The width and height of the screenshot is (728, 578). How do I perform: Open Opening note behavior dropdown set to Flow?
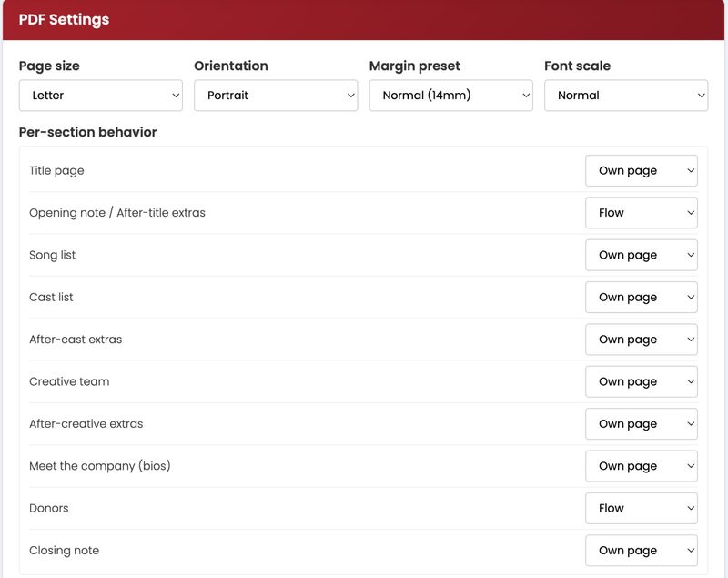(x=642, y=213)
